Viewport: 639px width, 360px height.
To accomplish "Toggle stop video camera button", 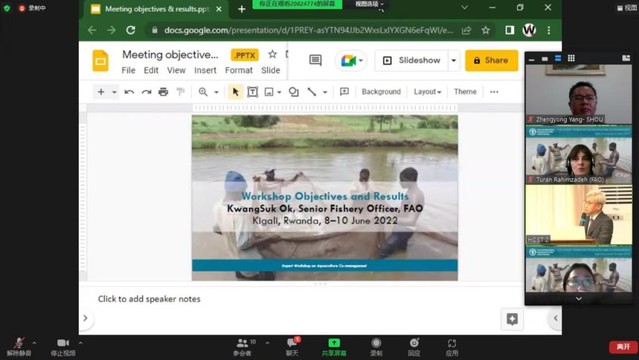I will click(63, 347).
